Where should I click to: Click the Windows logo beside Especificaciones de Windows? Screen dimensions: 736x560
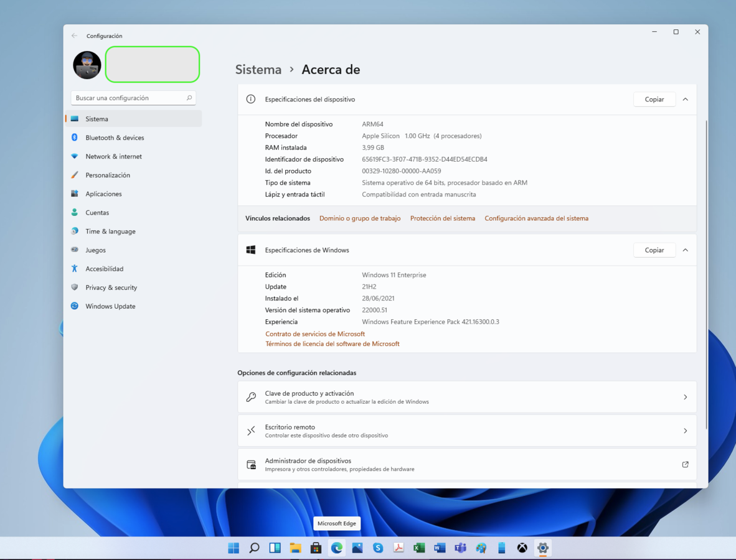251,250
